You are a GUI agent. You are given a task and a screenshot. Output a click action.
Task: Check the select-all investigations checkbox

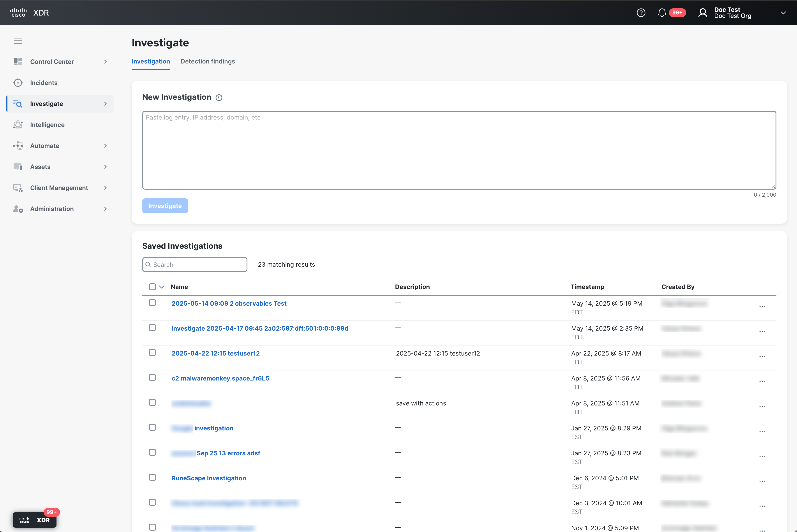pyautogui.click(x=152, y=287)
